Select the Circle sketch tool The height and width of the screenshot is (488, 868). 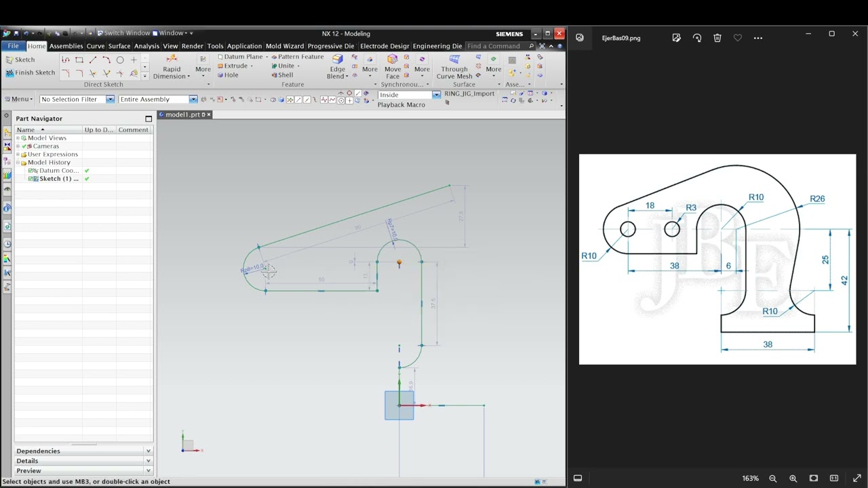tap(120, 60)
